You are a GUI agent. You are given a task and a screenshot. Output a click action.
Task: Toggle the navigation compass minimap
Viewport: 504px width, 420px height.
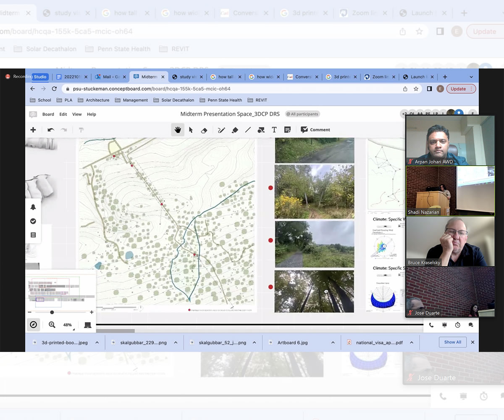(34, 325)
